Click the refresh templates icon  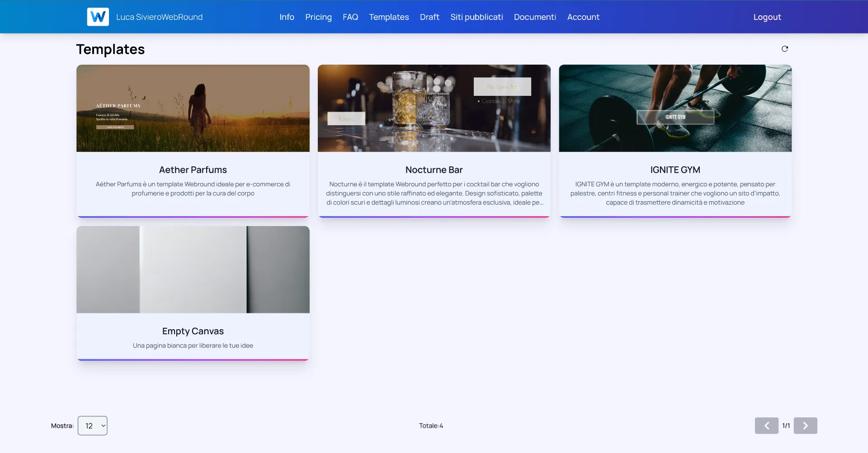coord(785,49)
